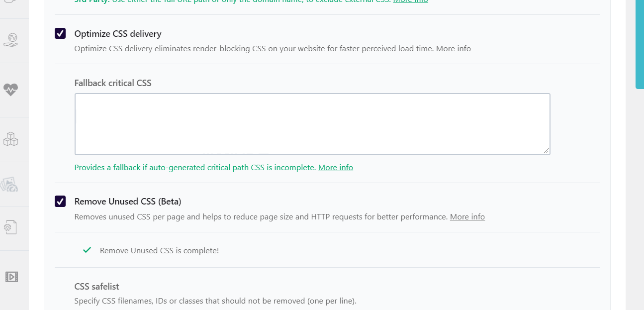
Task: Open More info about Remove Unused CSS
Action: pyautogui.click(x=467, y=217)
